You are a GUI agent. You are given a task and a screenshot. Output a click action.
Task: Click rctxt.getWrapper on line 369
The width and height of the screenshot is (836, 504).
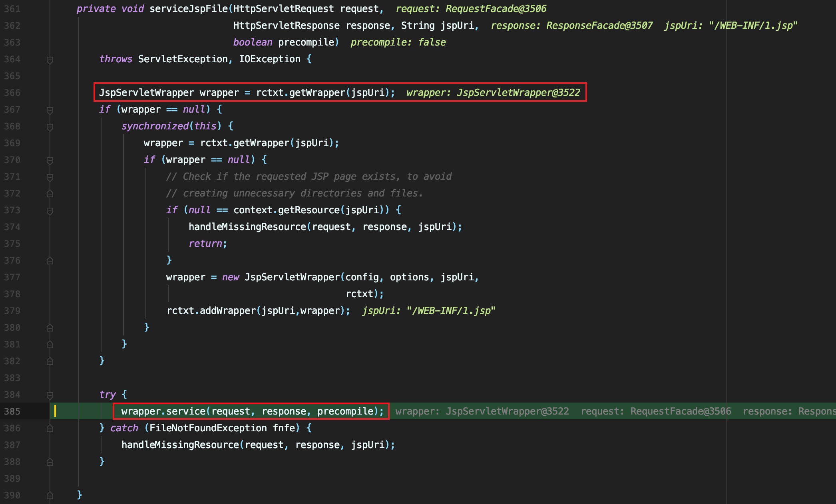click(x=245, y=143)
